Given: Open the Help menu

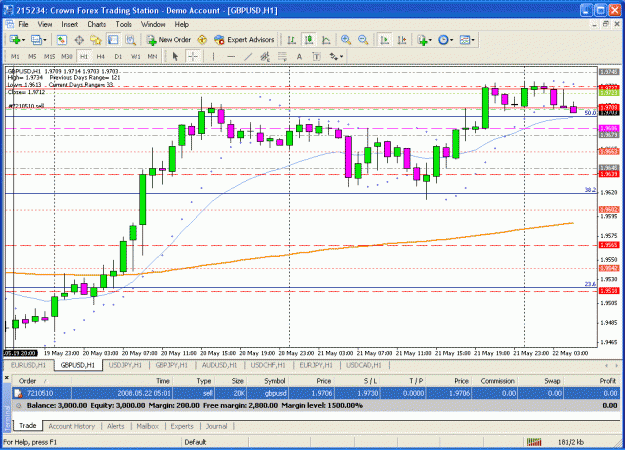Looking at the screenshot, I should click(181, 24).
